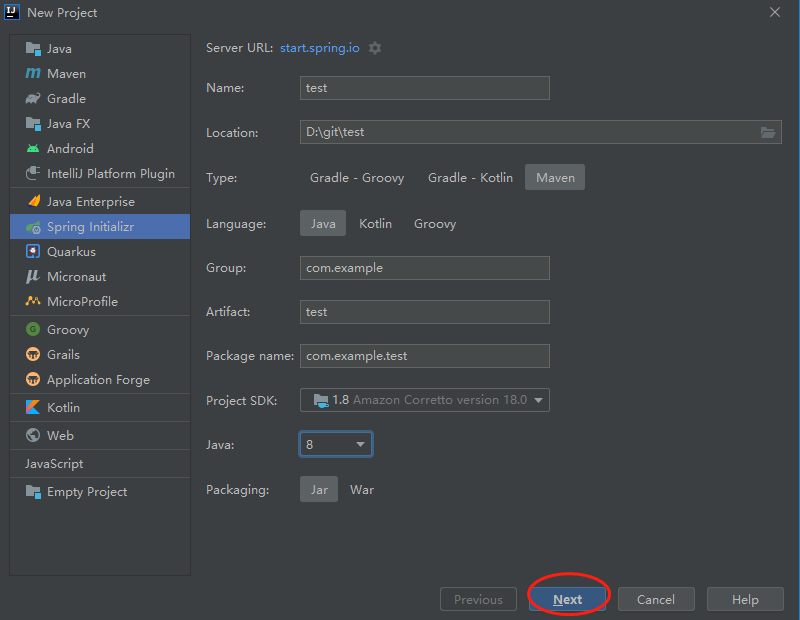The image size is (800, 620).
Task: Switch language to Kotlin
Action: point(375,224)
